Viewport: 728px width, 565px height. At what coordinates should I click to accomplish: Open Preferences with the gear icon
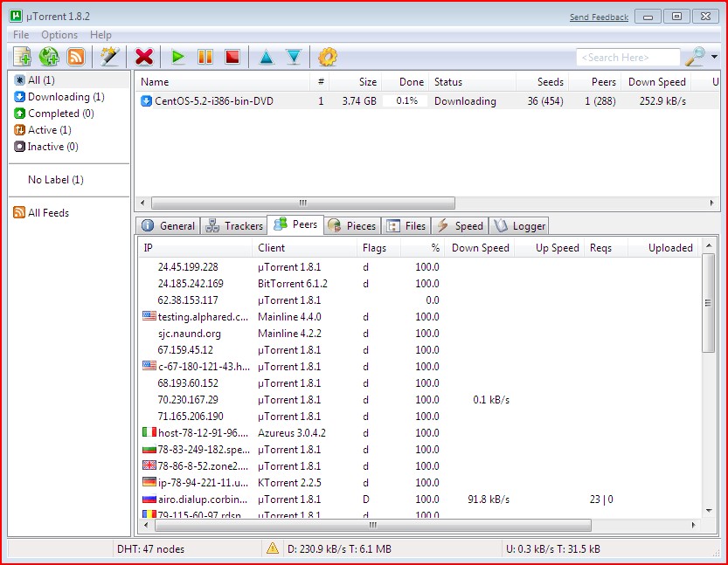pos(327,56)
